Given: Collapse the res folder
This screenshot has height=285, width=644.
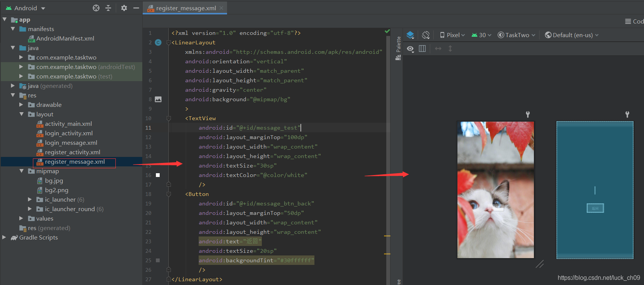Looking at the screenshot, I should pos(13,95).
